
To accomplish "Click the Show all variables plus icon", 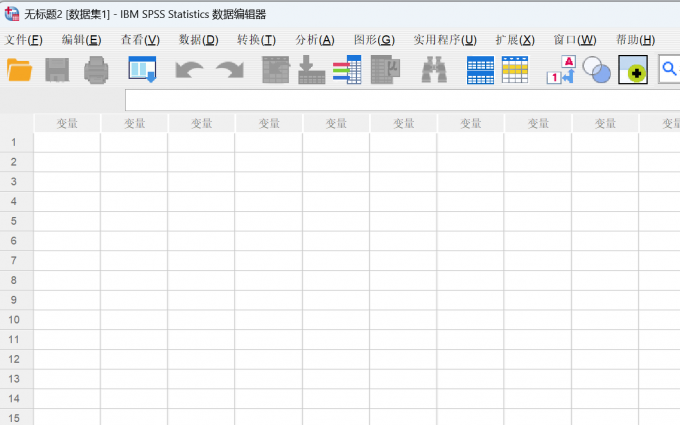I will pyautogui.click(x=633, y=69).
